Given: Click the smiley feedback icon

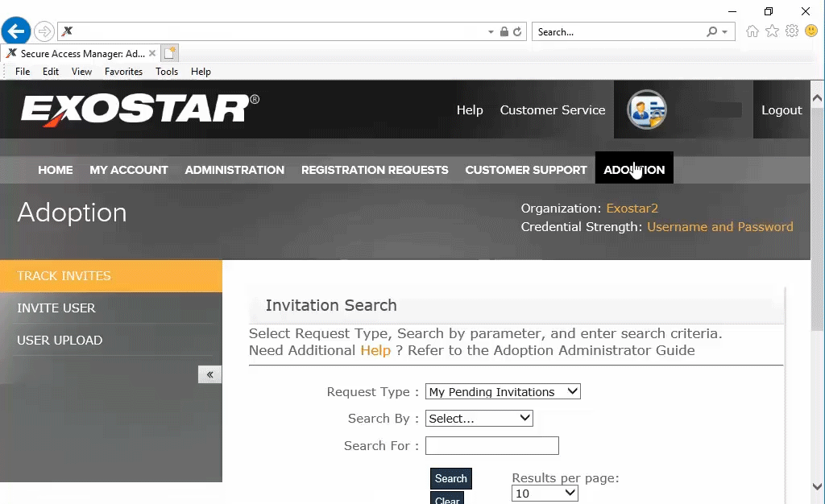Looking at the screenshot, I should (x=810, y=31).
